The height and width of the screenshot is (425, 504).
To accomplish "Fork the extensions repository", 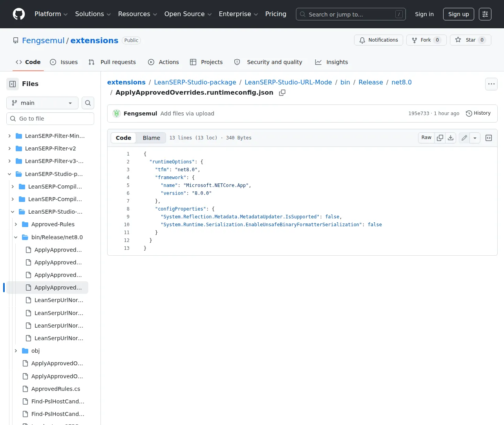I will click(x=426, y=40).
